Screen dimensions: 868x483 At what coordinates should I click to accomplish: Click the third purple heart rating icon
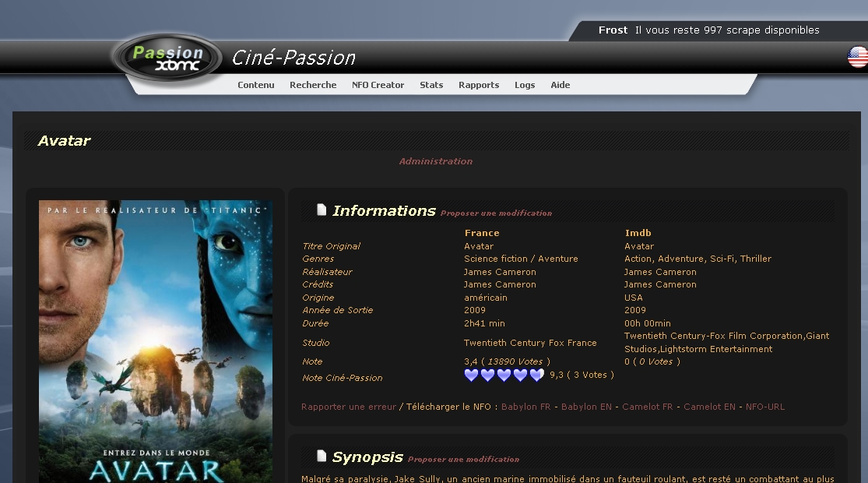pyautogui.click(x=504, y=375)
